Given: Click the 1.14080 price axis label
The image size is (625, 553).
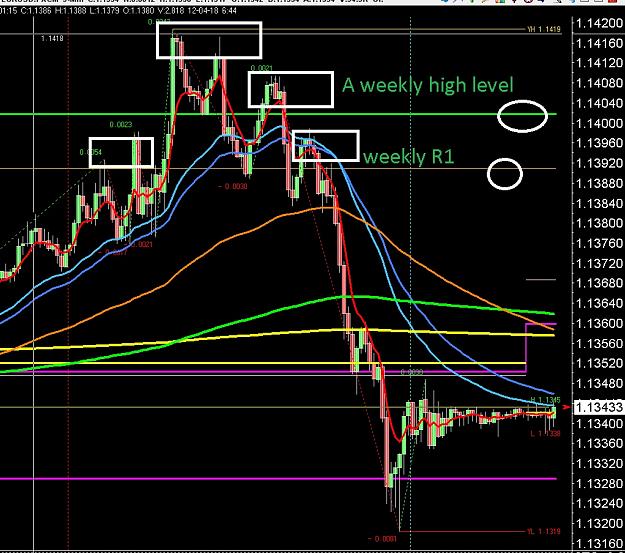Looking at the screenshot, I should [599, 83].
